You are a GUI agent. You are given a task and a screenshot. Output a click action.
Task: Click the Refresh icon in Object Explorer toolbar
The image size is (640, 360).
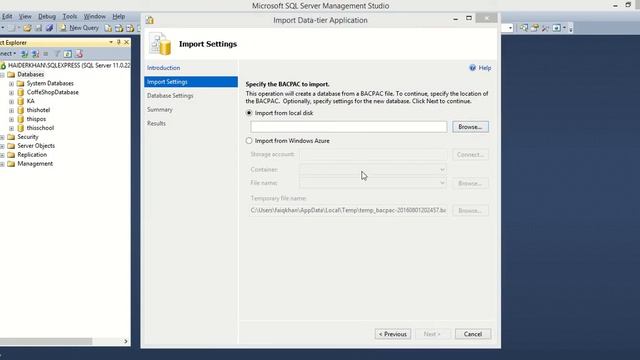point(68,54)
